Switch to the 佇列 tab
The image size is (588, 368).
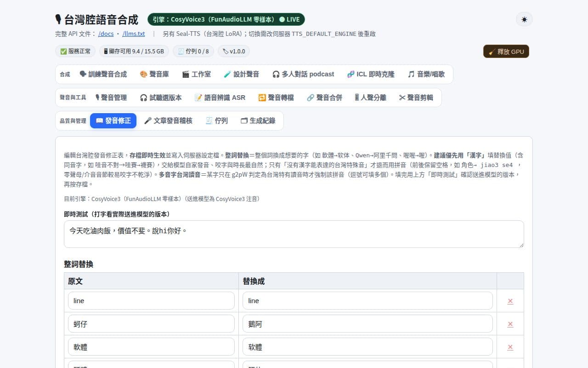click(217, 121)
